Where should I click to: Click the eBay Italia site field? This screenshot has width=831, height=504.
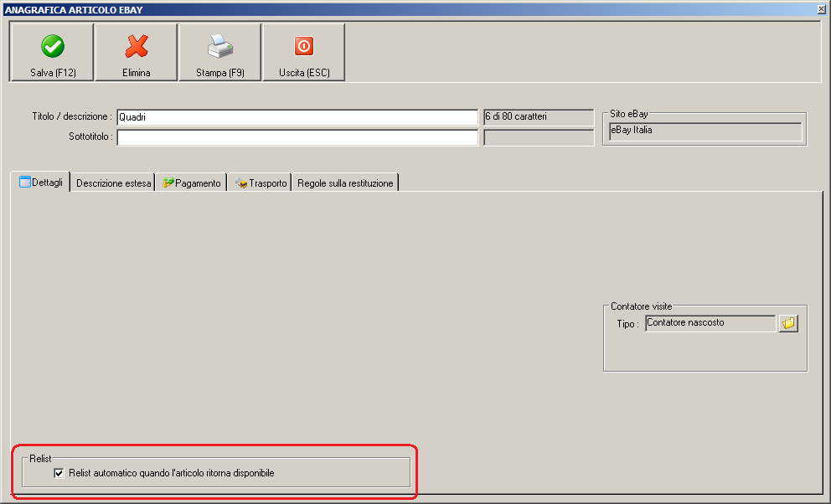pos(705,131)
